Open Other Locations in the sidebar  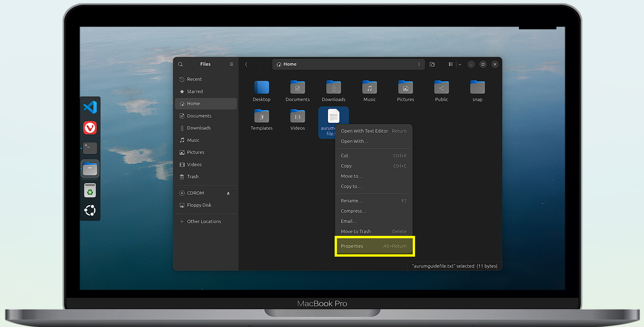(x=205, y=221)
